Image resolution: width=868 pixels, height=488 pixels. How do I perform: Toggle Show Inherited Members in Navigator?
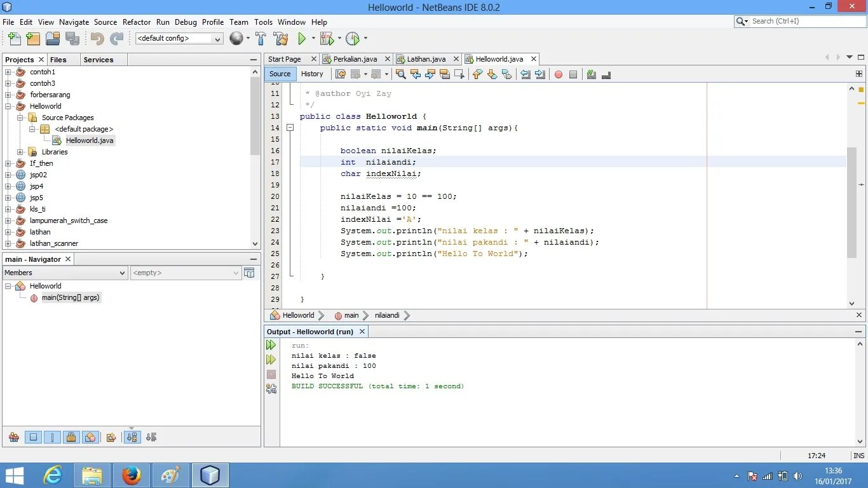[14, 437]
